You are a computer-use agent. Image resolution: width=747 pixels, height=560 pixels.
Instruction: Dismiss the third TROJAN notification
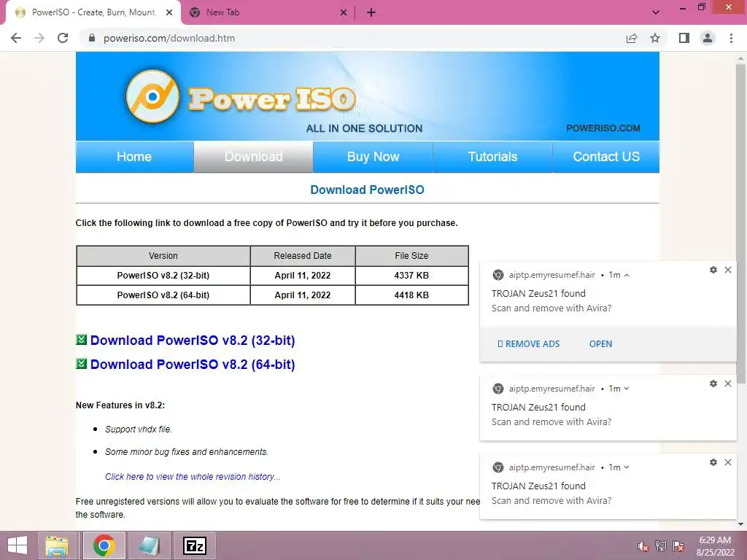click(728, 462)
